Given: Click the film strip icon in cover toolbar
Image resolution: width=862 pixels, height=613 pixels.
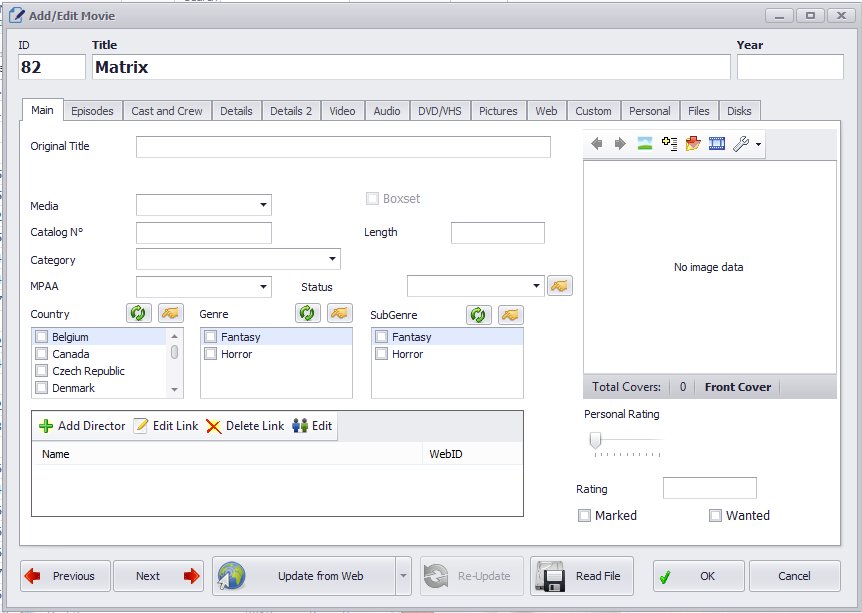Looking at the screenshot, I should click(716, 144).
